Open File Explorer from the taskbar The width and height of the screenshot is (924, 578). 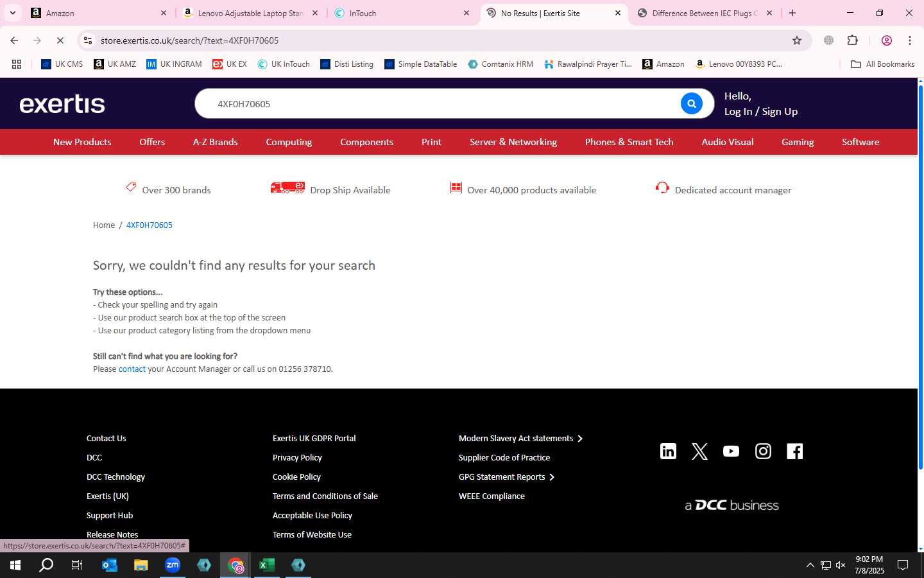pyautogui.click(x=141, y=565)
